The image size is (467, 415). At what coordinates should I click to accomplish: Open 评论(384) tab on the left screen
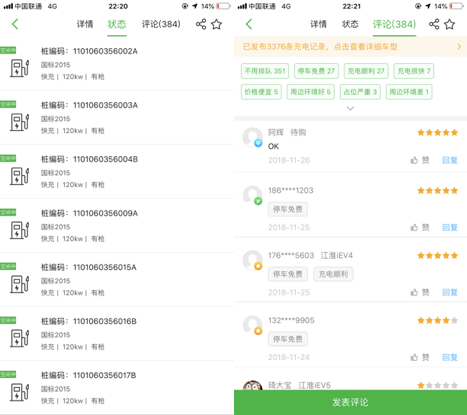pyautogui.click(x=161, y=24)
